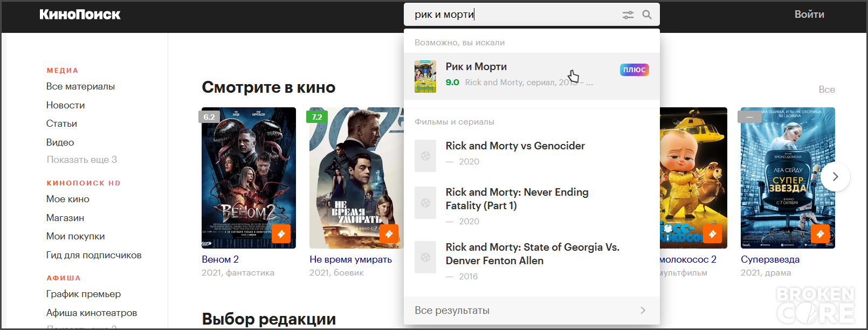
Task: Open the Не время умирать poster
Action: click(356, 178)
